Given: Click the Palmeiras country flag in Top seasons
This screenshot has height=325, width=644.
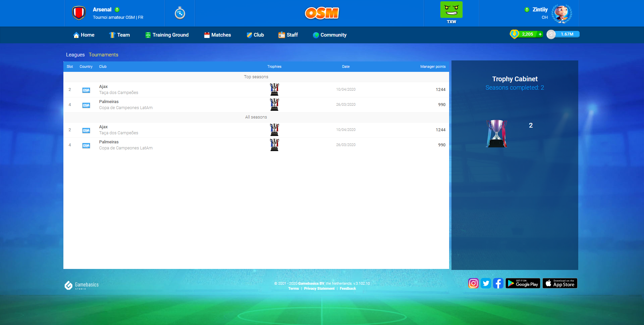Looking at the screenshot, I should click(x=86, y=105).
